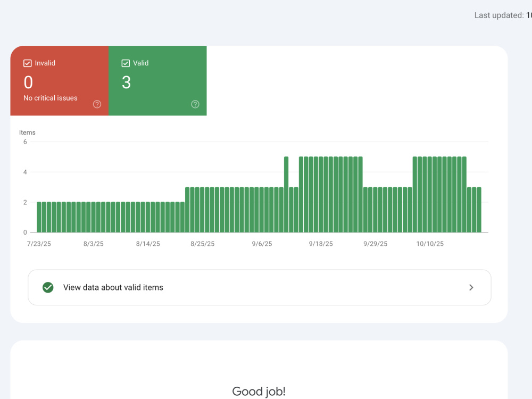This screenshot has height=399, width=532.
Task: Click the first chart bar at 7/23/25
Action: pyautogui.click(x=39, y=217)
